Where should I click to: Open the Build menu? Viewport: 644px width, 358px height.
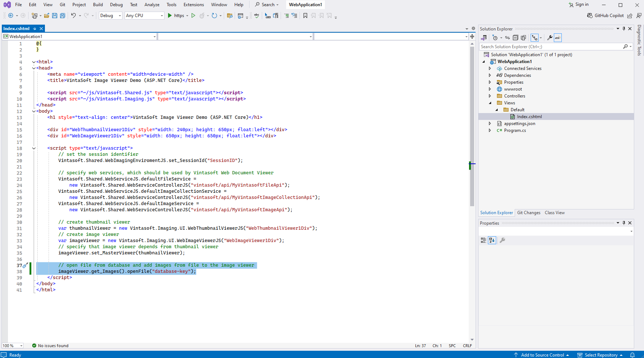tap(98, 5)
